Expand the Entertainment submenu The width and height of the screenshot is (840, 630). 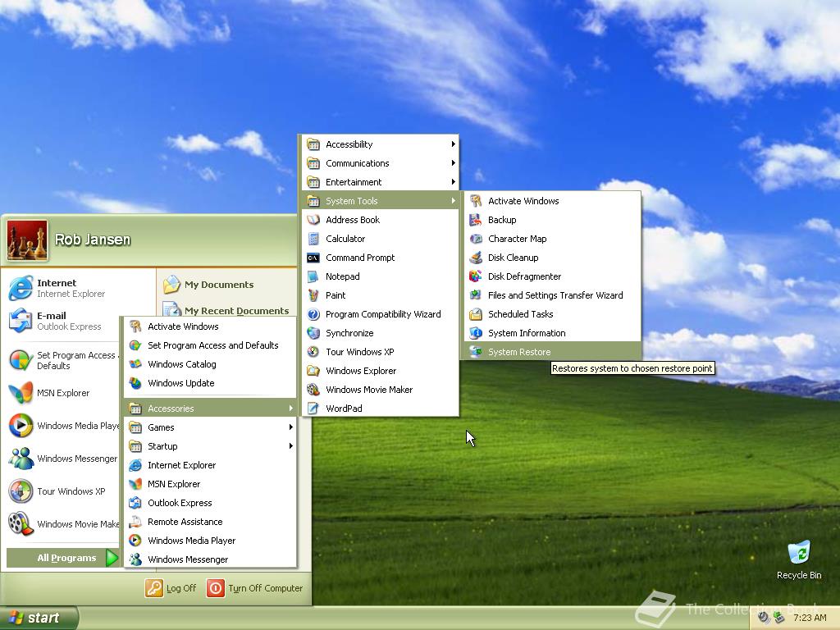point(379,182)
